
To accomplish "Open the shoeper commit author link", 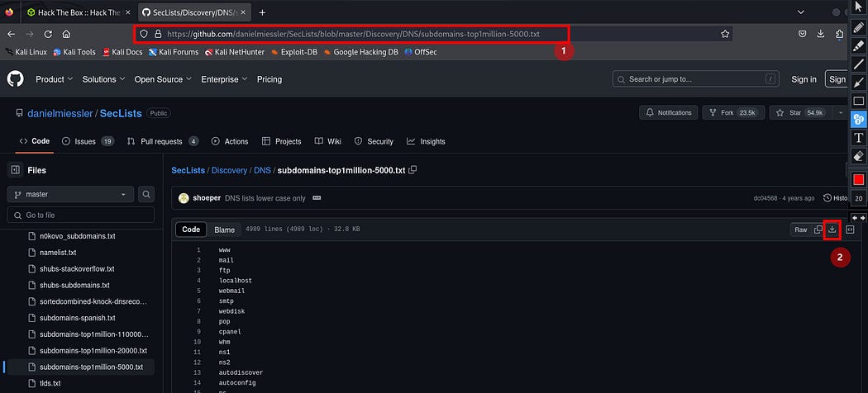I will coord(207,198).
